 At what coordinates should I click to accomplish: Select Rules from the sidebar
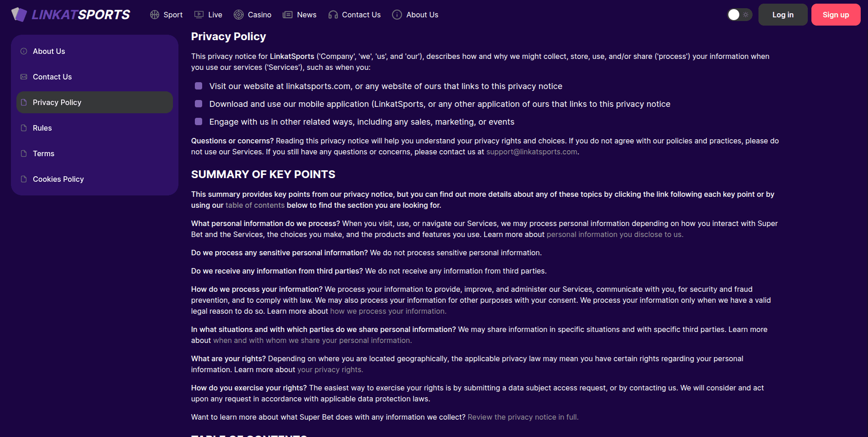[x=42, y=128]
